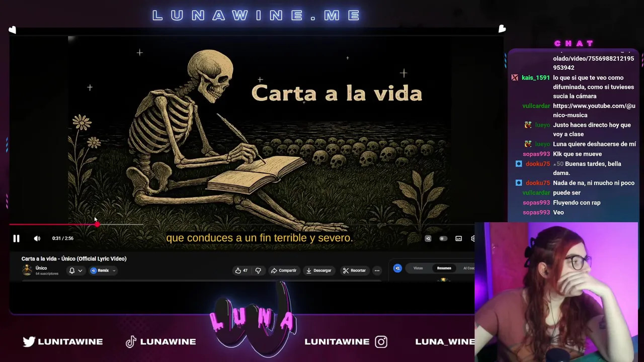Click username kais_1591 in chat
This screenshot has width=644, height=362.
click(x=535, y=78)
